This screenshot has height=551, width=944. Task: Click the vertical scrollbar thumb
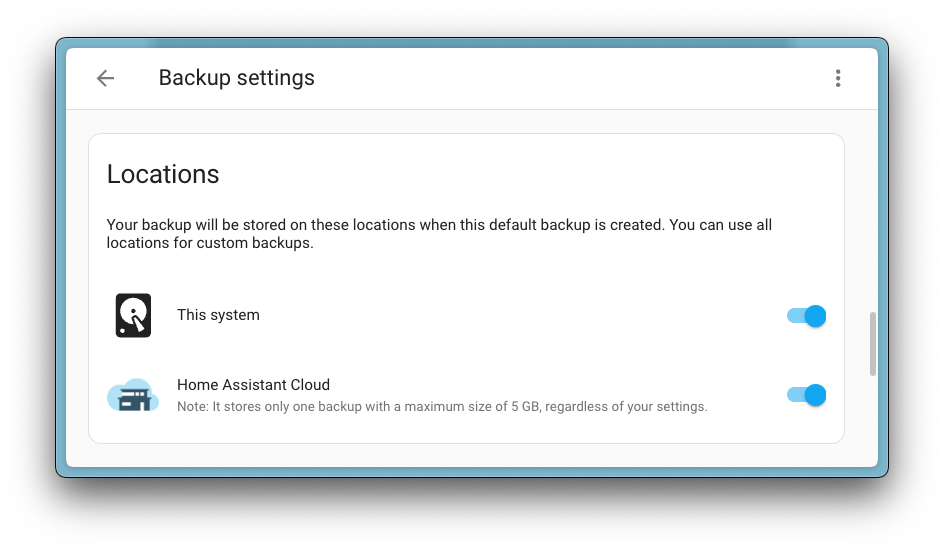[873, 343]
